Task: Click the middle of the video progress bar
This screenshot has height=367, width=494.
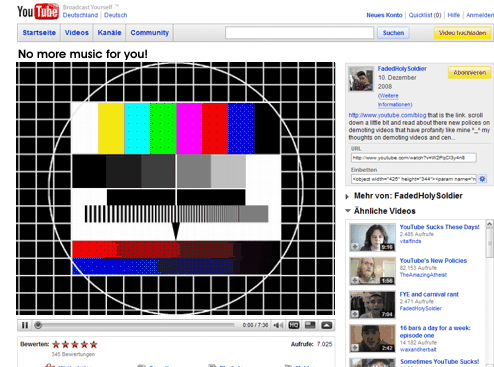Action: (x=135, y=325)
